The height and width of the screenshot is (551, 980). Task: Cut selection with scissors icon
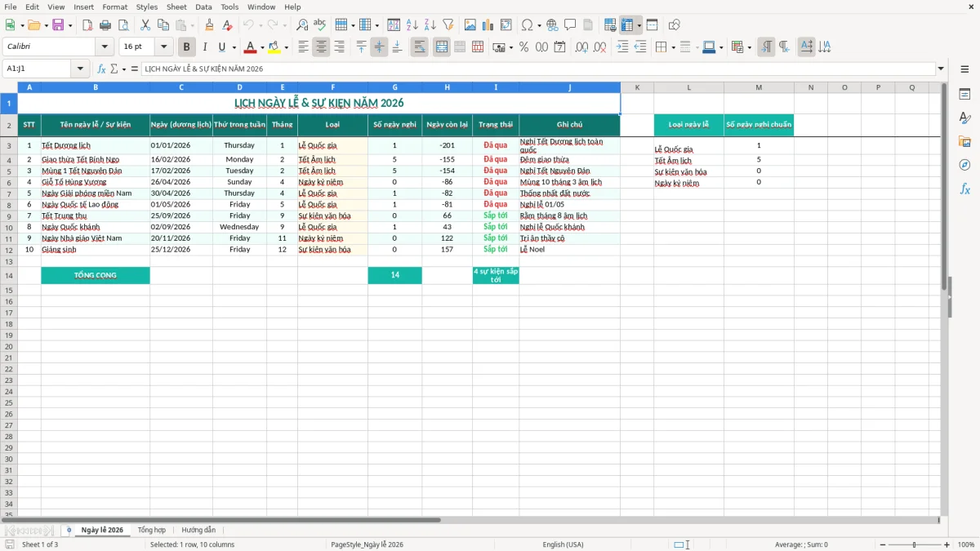pyautogui.click(x=145, y=25)
